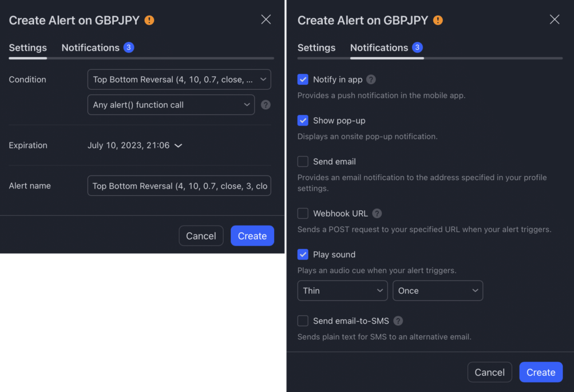Open the Thin sound selection dropdown
The width and height of the screenshot is (574, 392).
[342, 290]
